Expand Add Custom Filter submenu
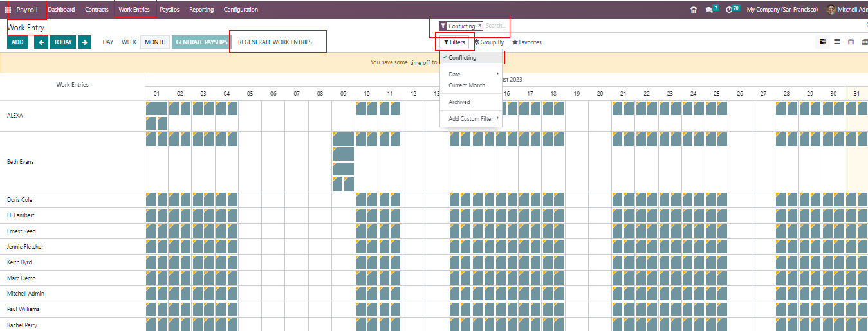868x331 pixels. (x=471, y=119)
